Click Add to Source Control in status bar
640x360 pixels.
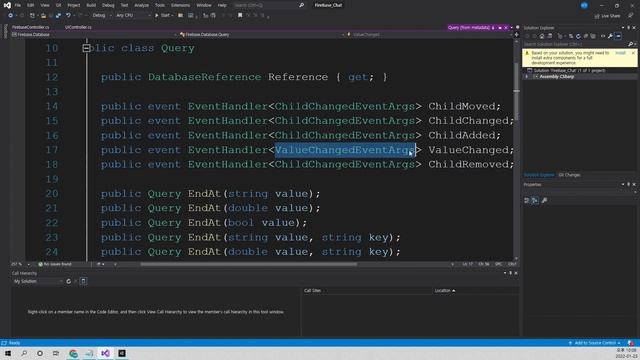pyautogui.click(x=594, y=343)
